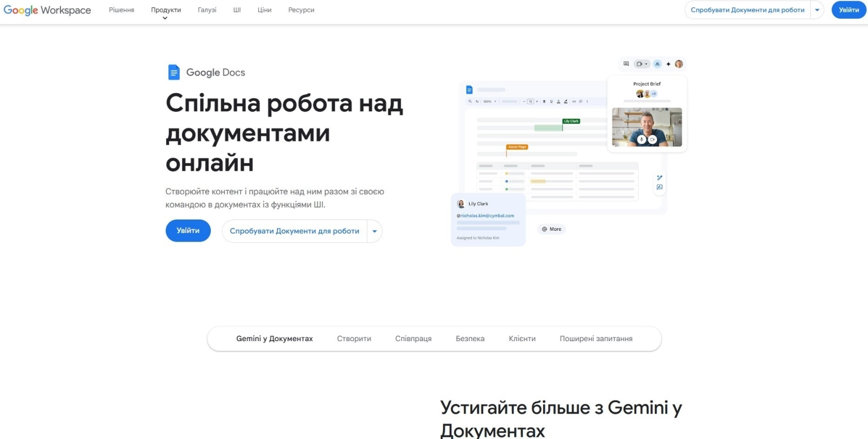Click the Help me write pencil icon in the illustration
Viewport: 868px width, 439px height.
click(659, 178)
